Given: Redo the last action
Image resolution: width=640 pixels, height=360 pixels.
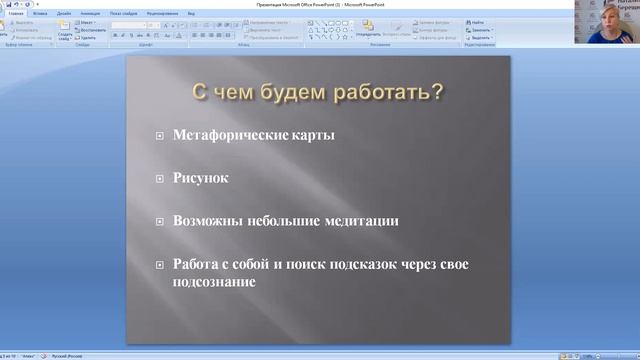Looking at the screenshot, I should tap(28, 4).
